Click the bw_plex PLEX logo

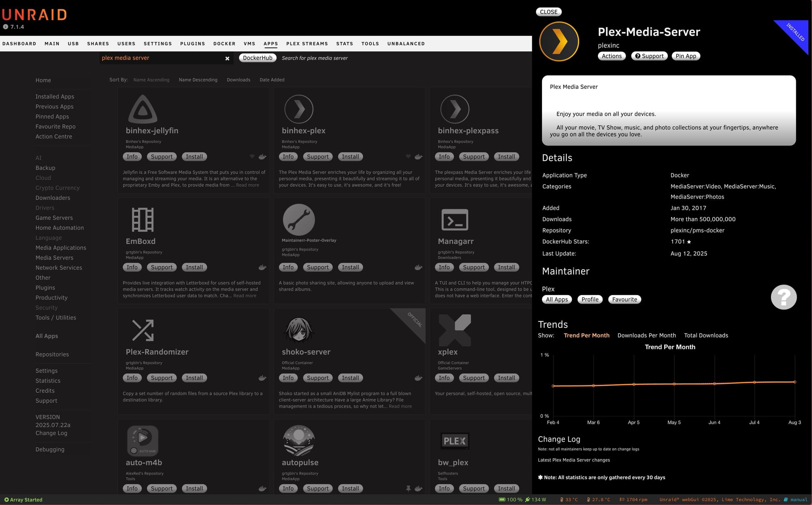[x=455, y=441]
